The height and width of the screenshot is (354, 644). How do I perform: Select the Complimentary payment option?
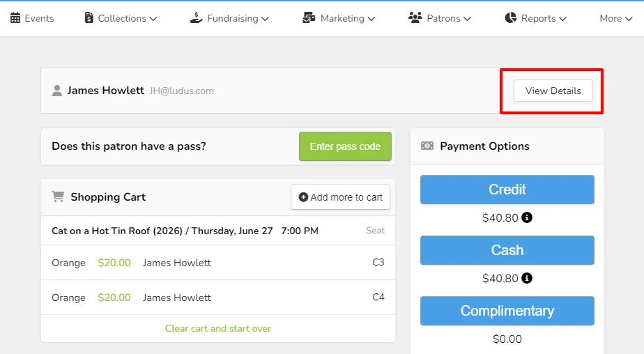coord(507,311)
